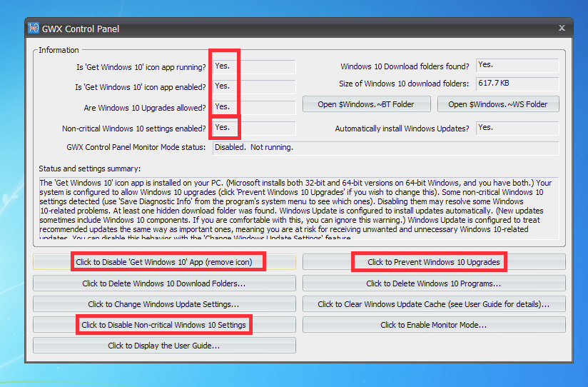The image size is (588, 387).
Task: Open $Windows.~WS Folder
Action: coord(498,104)
